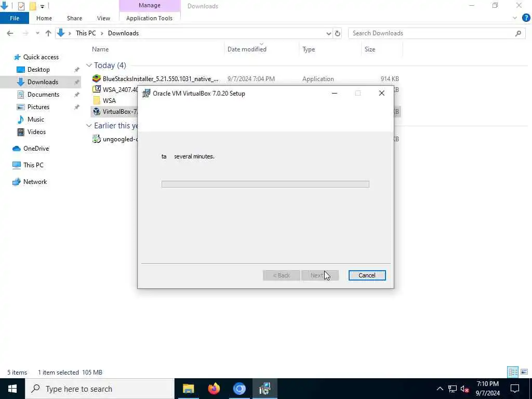Image resolution: width=532 pixels, height=399 pixels.
Task: Select This PC in address bar
Action: pyautogui.click(x=86, y=33)
